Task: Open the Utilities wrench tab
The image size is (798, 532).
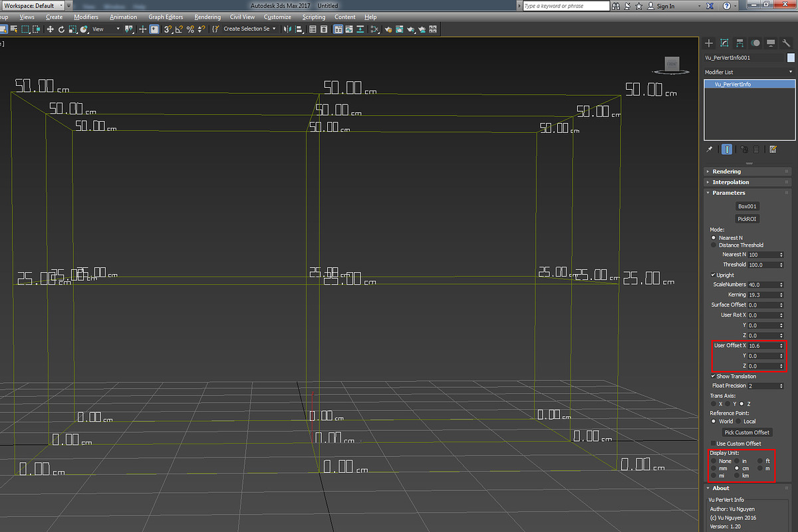Action: point(786,43)
